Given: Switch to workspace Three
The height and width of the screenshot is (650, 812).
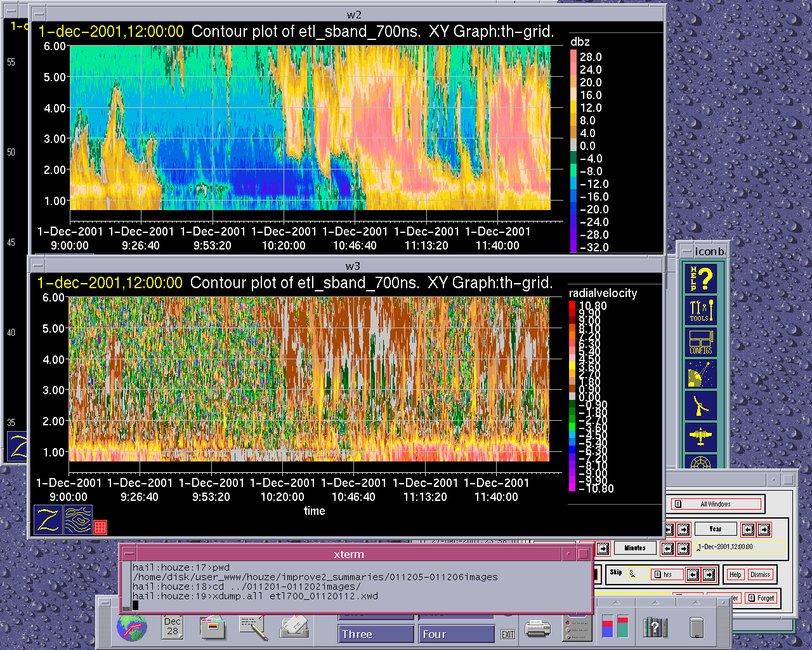Looking at the screenshot, I should point(376,634).
